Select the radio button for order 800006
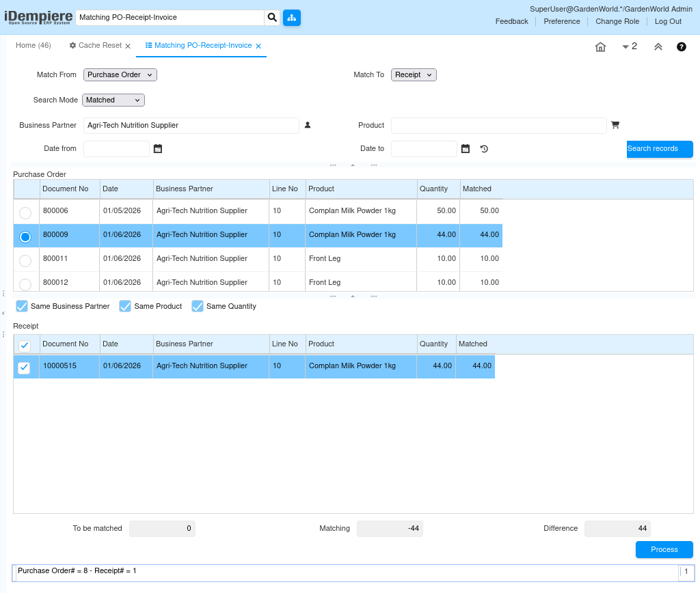The image size is (700, 593). tap(25, 212)
